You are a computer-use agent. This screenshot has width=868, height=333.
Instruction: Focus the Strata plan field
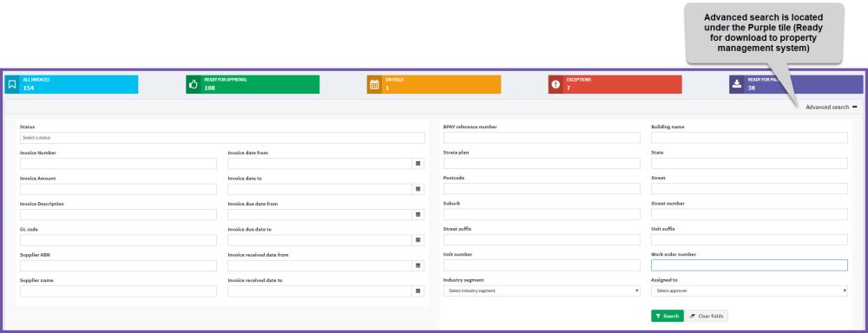[x=542, y=163]
